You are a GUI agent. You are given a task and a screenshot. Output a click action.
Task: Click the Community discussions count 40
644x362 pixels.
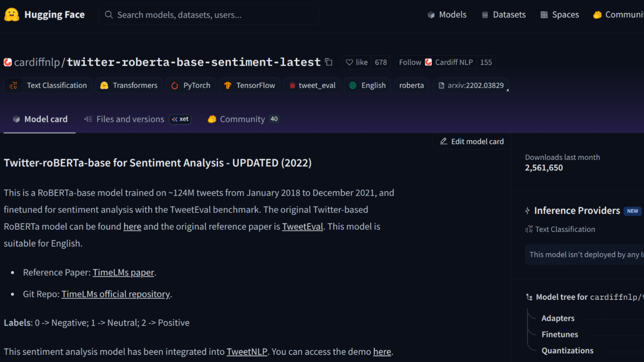pos(274,119)
